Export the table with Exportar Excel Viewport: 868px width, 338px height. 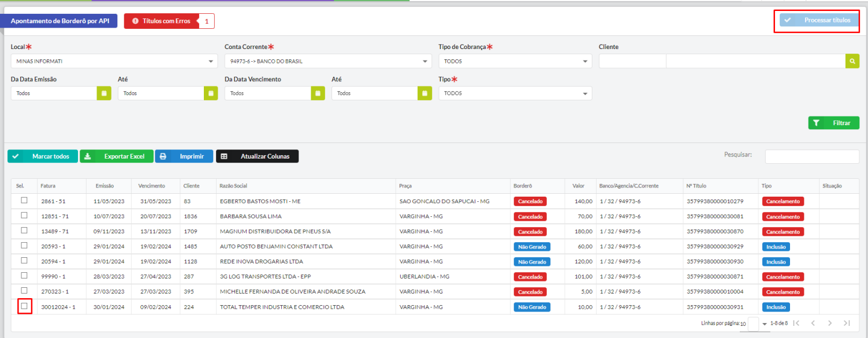click(x=117, y=156)
